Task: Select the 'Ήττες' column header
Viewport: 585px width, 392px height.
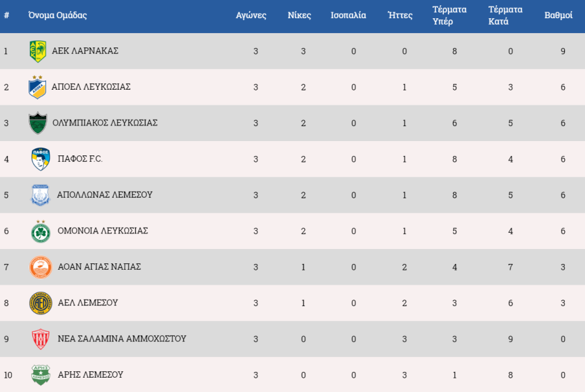Action: pos(400,16)
